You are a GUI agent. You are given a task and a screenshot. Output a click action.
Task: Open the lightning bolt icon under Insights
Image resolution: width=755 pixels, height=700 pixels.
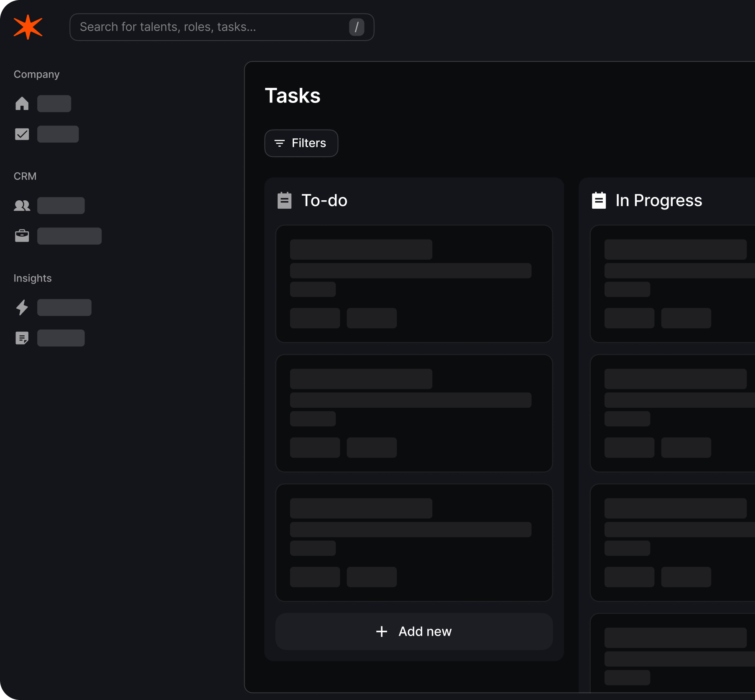(22, 307)
